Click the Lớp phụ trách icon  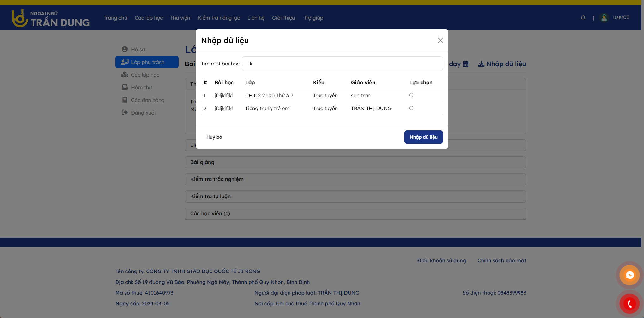tap(125, 62)
